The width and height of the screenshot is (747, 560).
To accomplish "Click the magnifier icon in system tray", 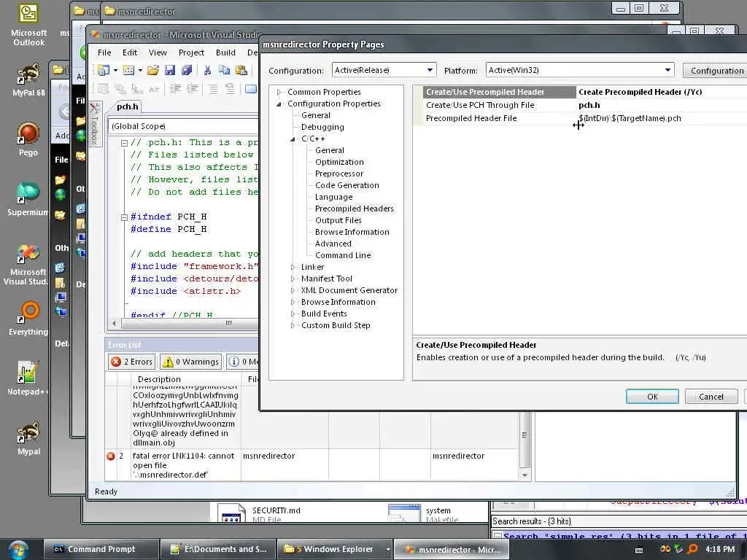I will [x=693, y=549].
